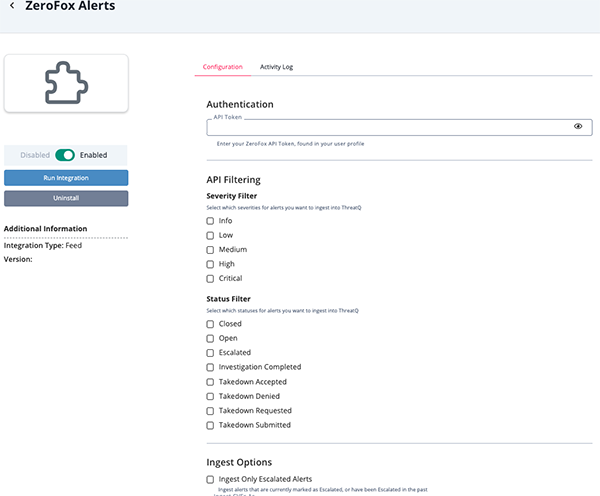Tick the Escalated status checkbox

point(210,353)
